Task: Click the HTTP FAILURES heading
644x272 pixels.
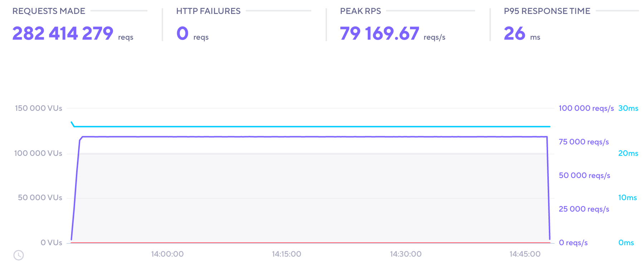Action: point(208,11)
